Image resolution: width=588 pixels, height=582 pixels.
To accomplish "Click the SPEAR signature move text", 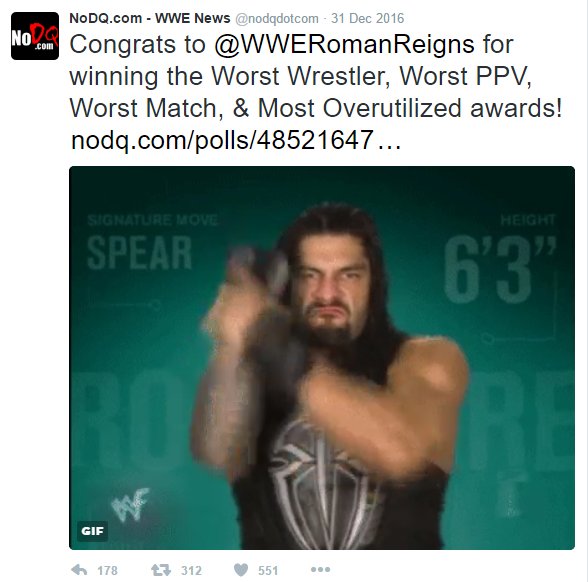I will click(140, 253).
